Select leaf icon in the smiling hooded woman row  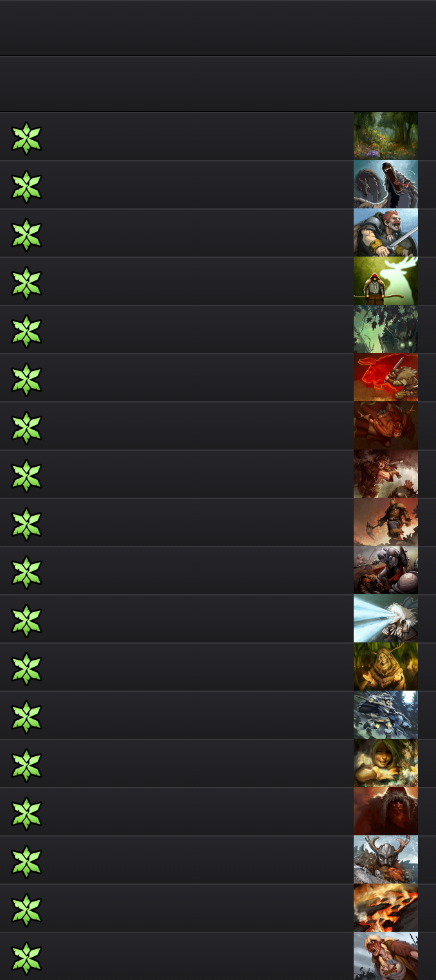[26, 765]
